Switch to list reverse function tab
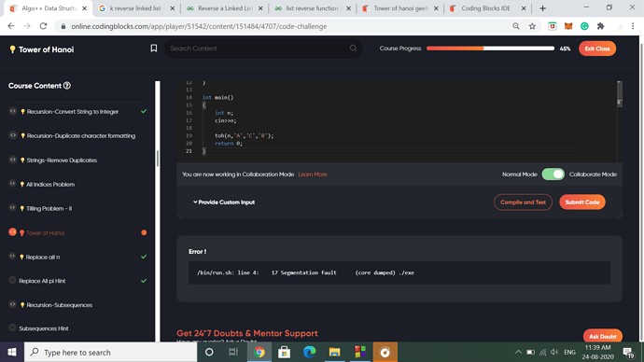This screenshot has width=644, height=362. click(x=313, y=8)
